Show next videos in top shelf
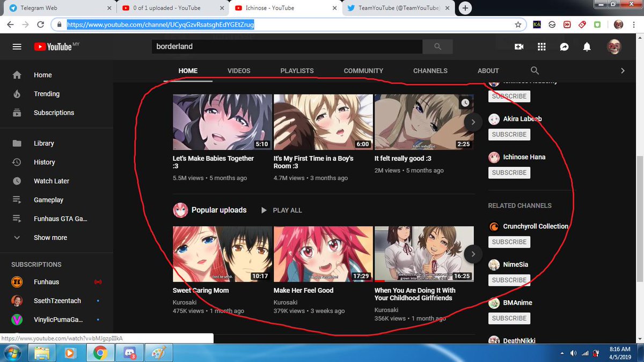 [x=473, y=122]
